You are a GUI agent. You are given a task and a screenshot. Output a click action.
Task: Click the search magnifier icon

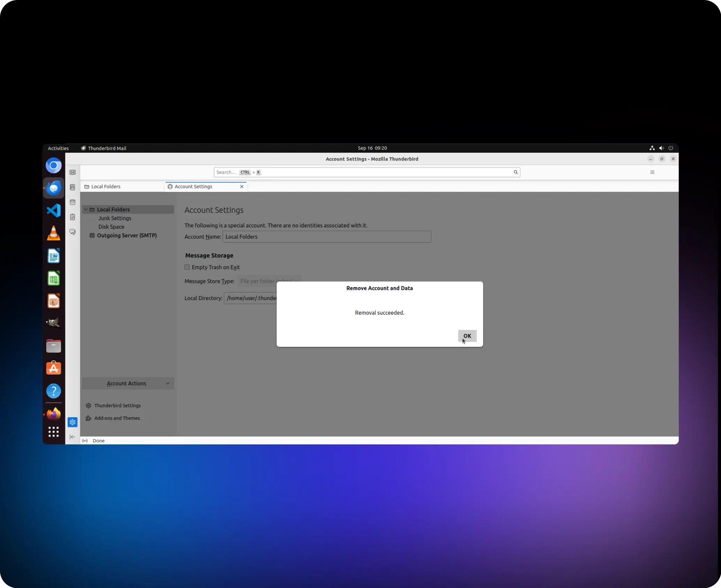[515, 172]
